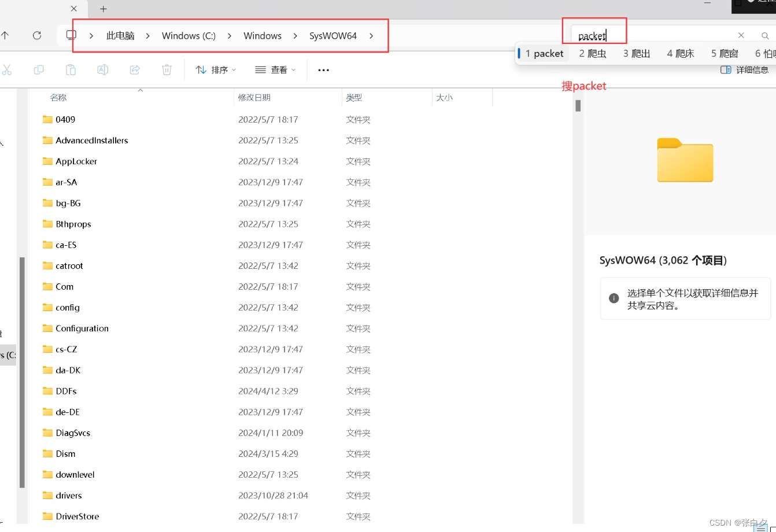The height and width of the screenshot is (532, 776).
Task: Click SysWOW64 in the breadcrumb path
Action: coord(333,36)
